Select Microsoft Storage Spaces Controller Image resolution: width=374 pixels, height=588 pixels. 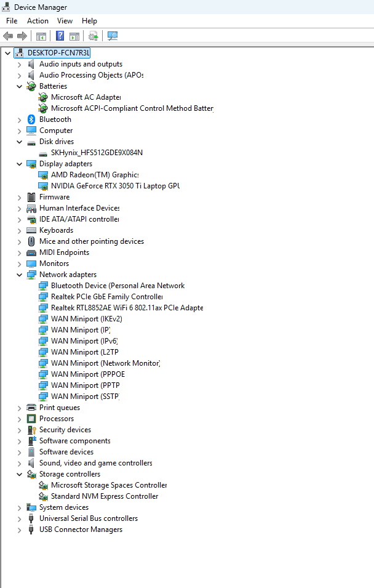(109, 485)
